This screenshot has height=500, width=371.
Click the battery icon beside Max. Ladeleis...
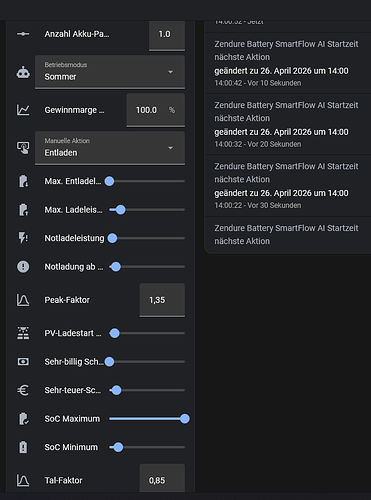(x=23, y=210)
